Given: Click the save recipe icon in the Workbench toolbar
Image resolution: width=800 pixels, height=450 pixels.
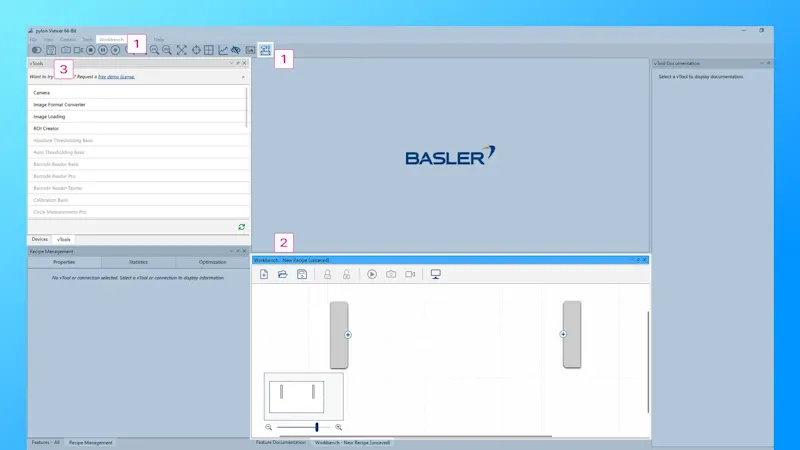Looking at the screenshot, I should tap(302, 274).
